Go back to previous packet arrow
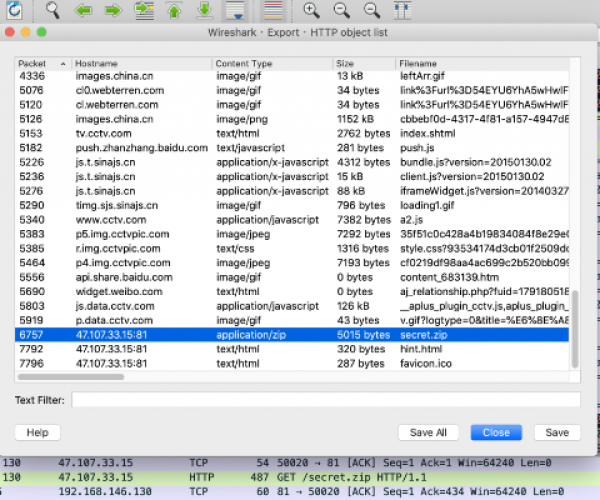This screenshot has height=500, width=600. [84, 11]
